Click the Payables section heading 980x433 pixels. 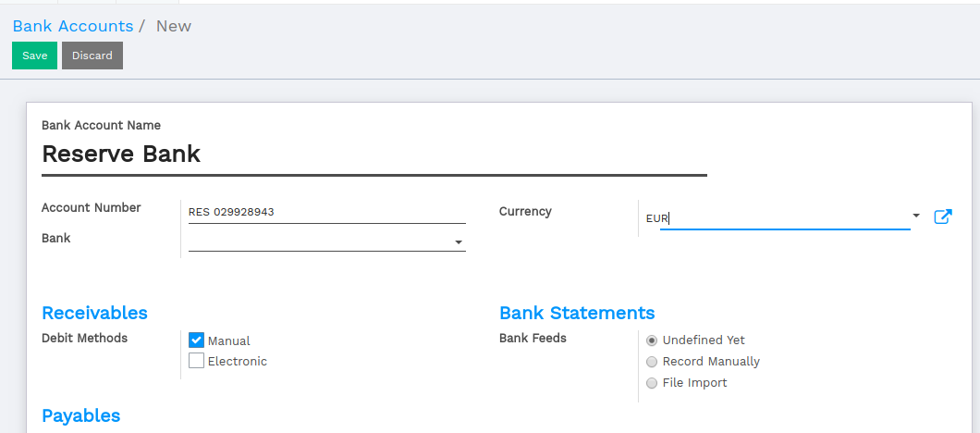click(x=80, y=415)
